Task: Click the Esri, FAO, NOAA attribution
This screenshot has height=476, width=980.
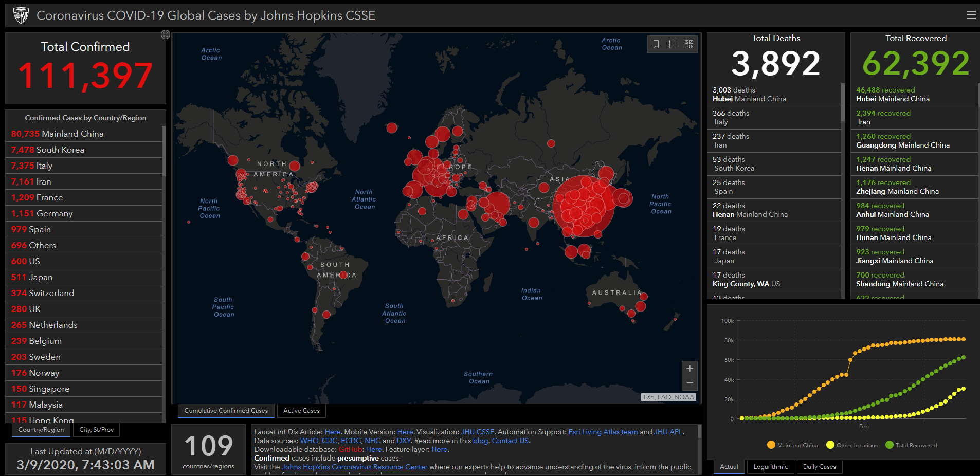Action: 669,397
